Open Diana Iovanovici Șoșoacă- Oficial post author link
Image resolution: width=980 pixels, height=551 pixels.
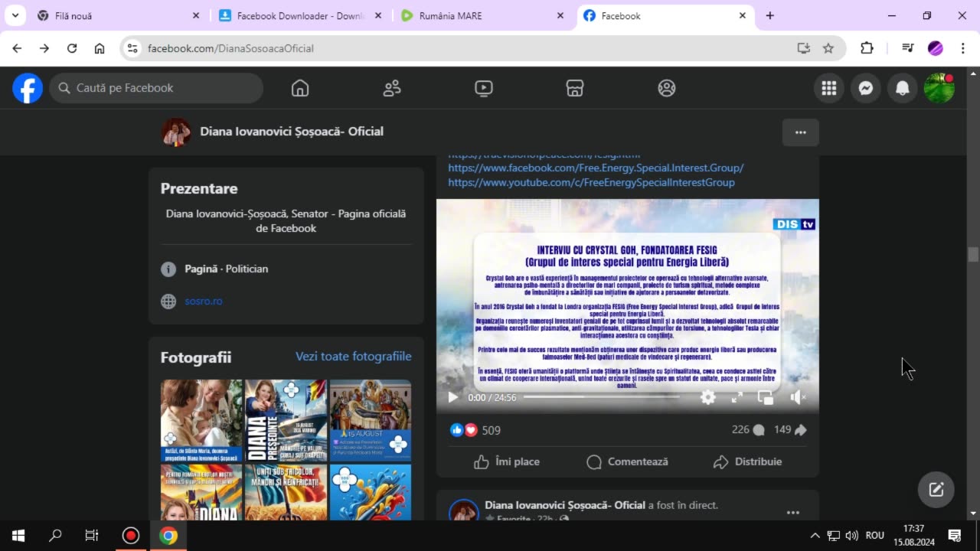coord(565,505)
